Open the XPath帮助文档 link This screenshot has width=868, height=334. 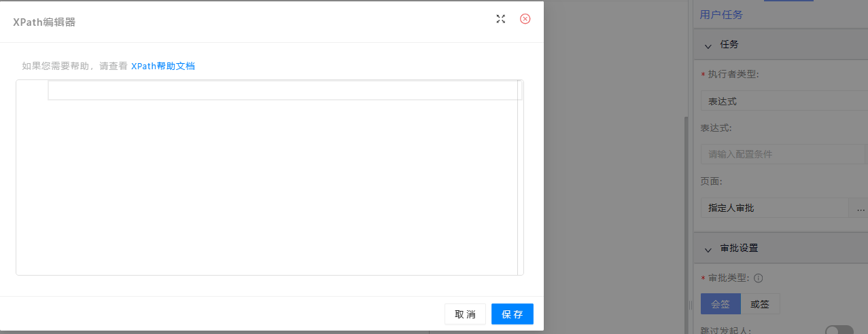tap(162, 66)
